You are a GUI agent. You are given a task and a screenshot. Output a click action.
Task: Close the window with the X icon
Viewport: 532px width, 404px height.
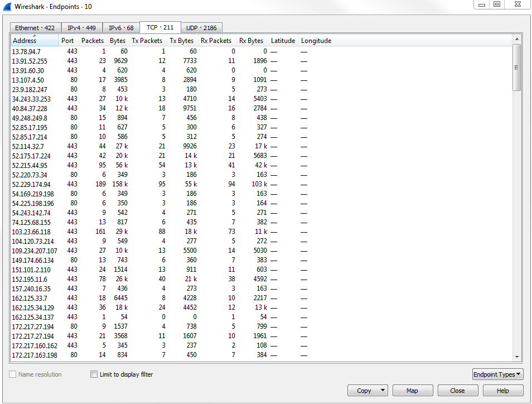tap(518, 4)
